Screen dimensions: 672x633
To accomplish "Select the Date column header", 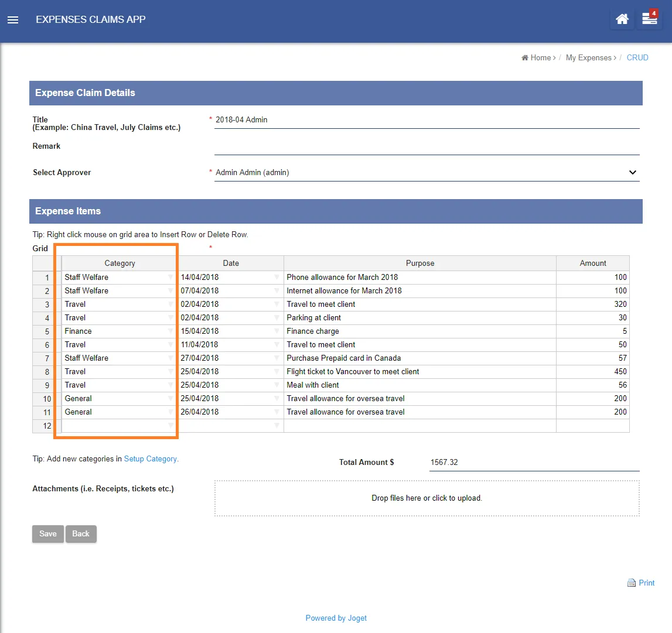I will [x=231, y=264].
